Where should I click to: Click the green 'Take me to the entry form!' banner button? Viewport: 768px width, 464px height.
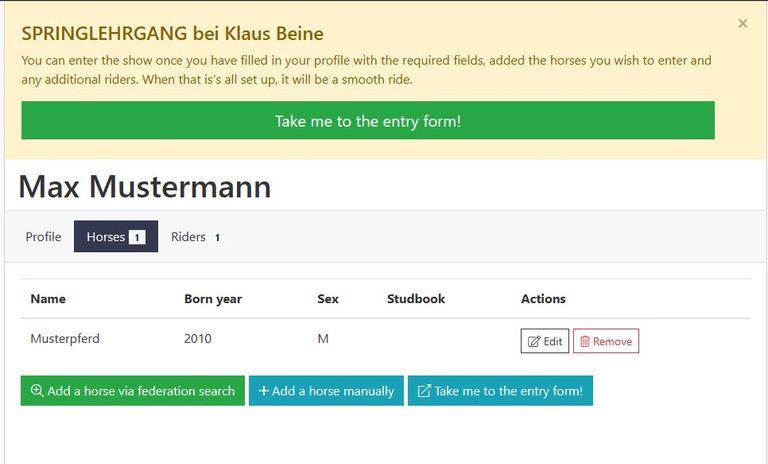368,121
